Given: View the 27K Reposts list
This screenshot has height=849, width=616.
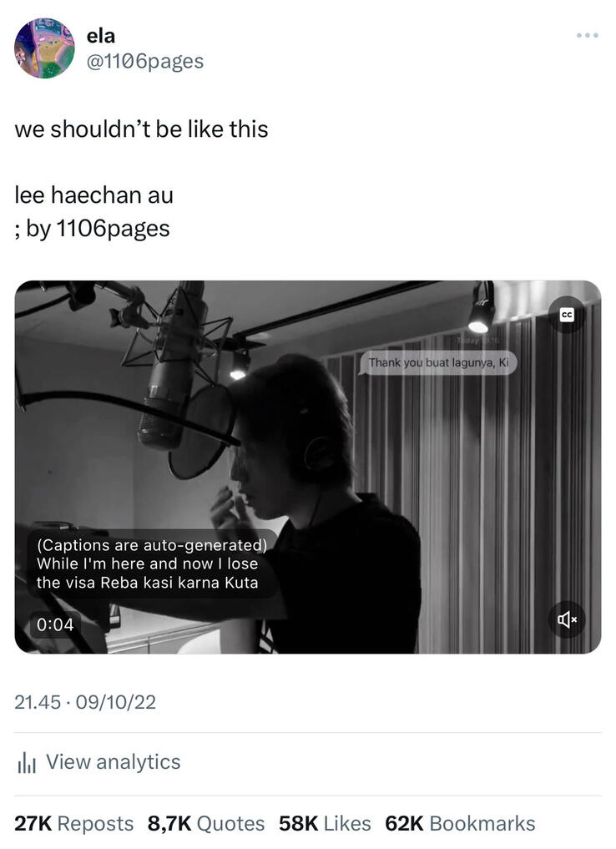Looking at the screenshot, I should tap(73, 824).
